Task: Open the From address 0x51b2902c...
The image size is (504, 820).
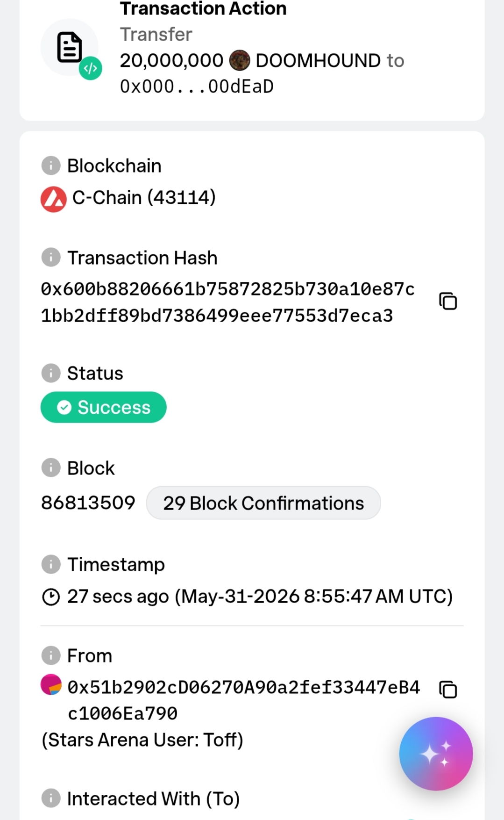Action: 243,700
